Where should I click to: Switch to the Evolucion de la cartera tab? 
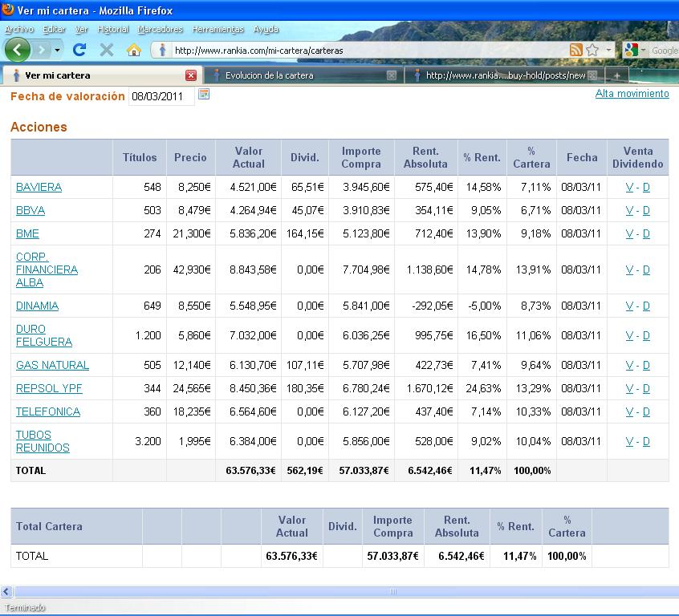pyautogui.click(x=269, y=75)
